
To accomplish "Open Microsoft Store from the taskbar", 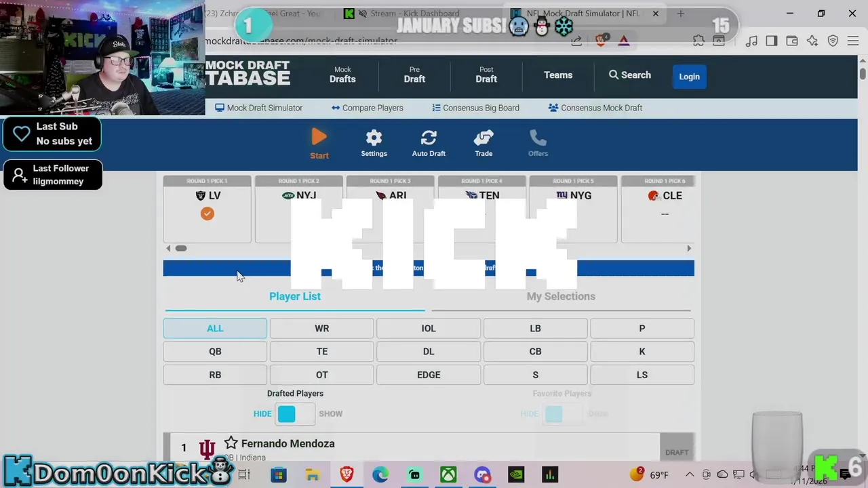I will 279,474.
